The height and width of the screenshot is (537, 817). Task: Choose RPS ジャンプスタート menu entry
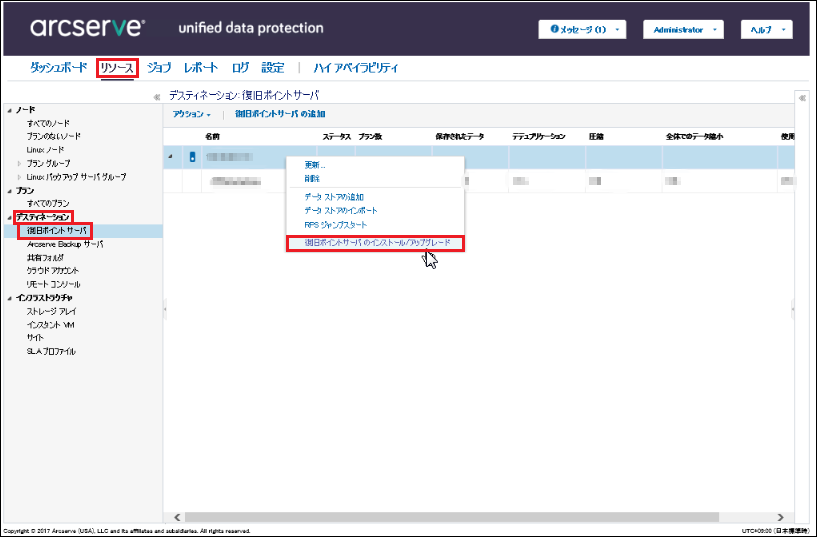336,225
